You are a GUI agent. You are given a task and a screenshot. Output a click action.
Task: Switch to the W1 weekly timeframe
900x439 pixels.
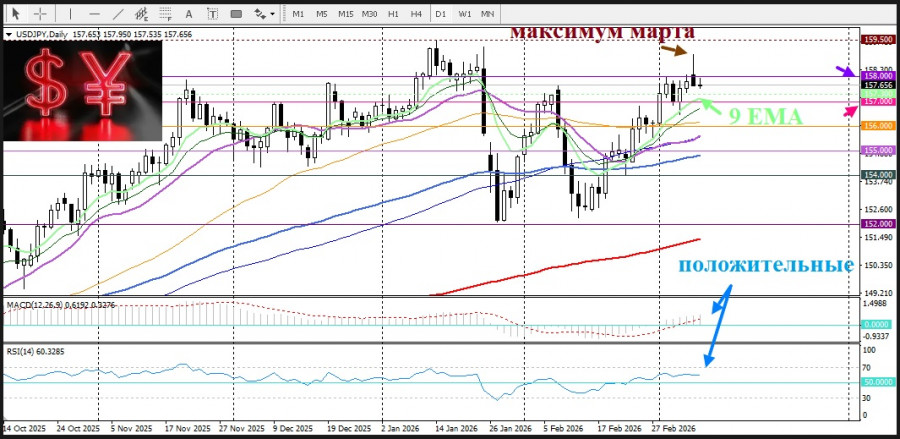pos(465,14)
